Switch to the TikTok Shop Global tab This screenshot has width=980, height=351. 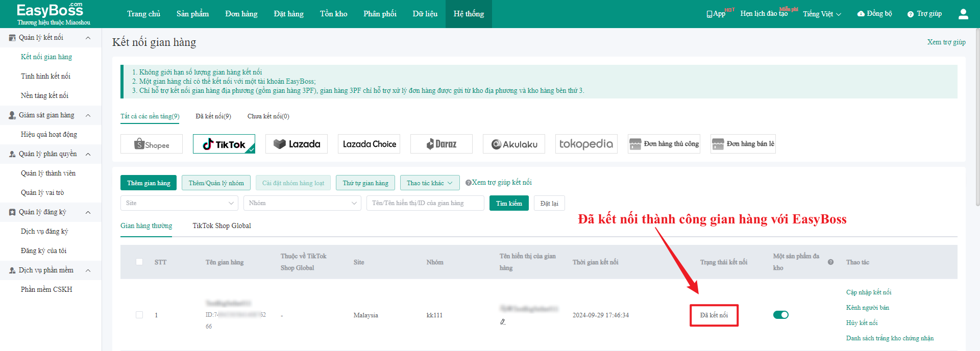point(222,225)
